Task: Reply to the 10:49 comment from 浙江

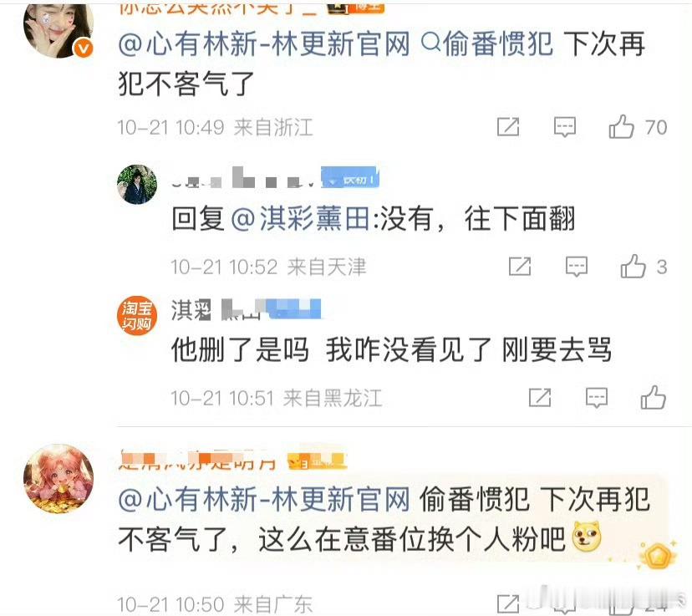Action: click(565, 127)
